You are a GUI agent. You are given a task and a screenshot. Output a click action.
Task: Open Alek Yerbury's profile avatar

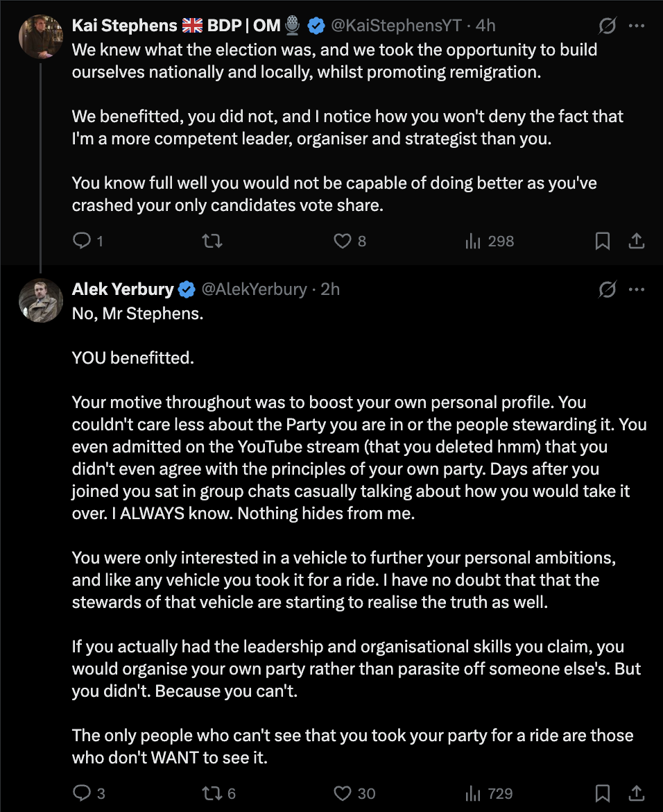coord(41,301)
